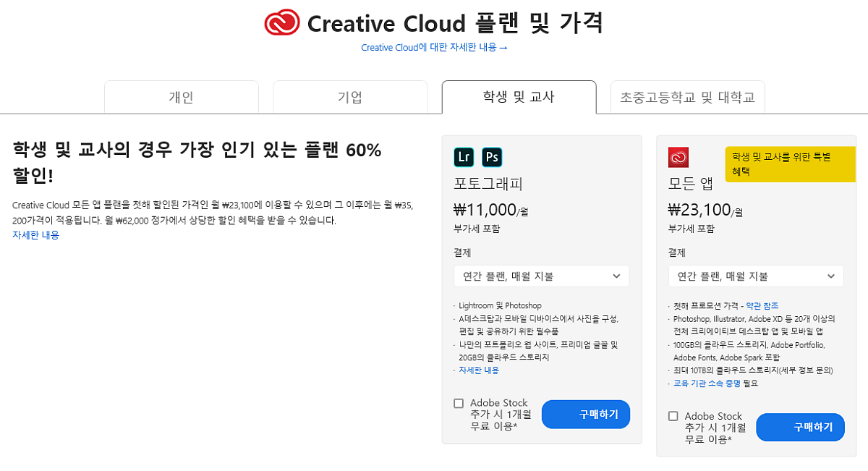
Task: Click the Photoshop Ps icon in the Photography card
Action: (492, 157)
